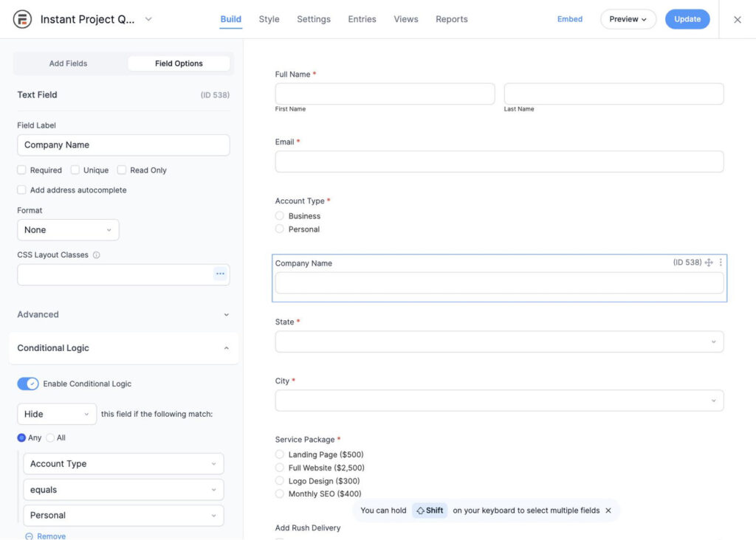Open the Hide/Show action dropdown
756x540 pixels.
click(x=57, y=415)
